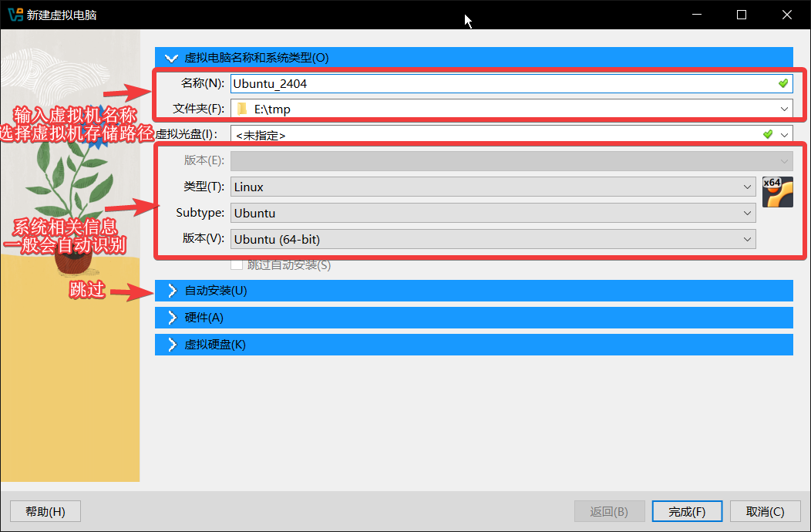The height and width of the screenshot is (532, 811).
Task: Close the 新建虚拟电脑 window
Action: pyautogui.click(x=786, y=15)
